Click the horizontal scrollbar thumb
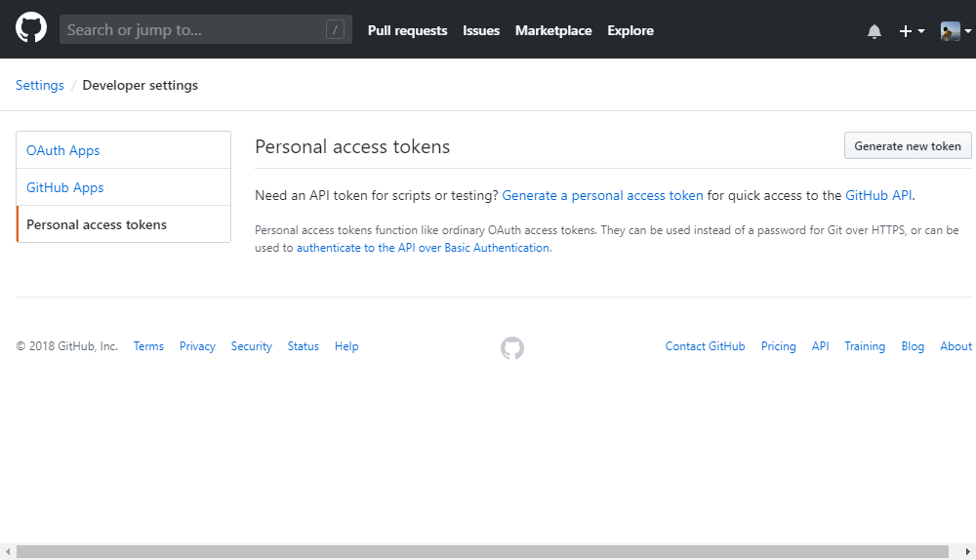Screen dimensions: 976x560 tap(482, 552)
